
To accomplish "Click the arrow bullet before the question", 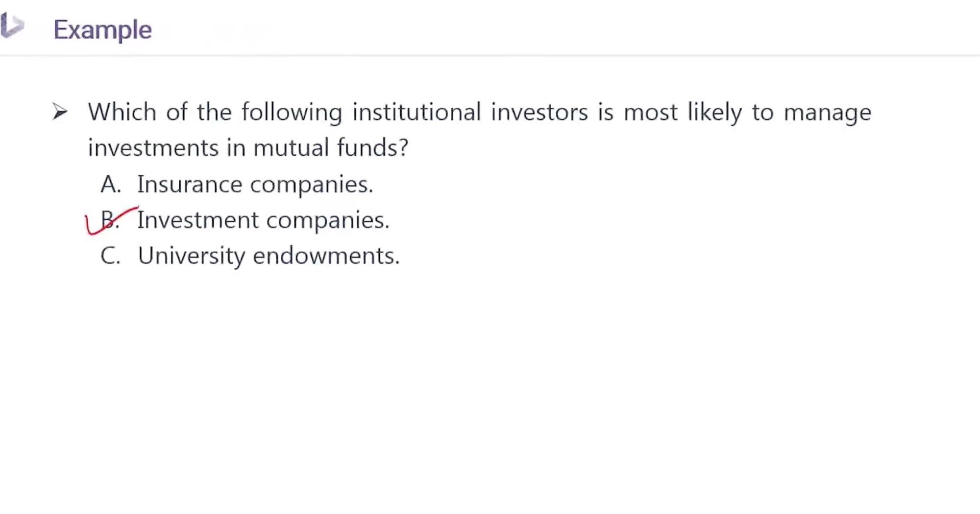I will coord(60,112).
